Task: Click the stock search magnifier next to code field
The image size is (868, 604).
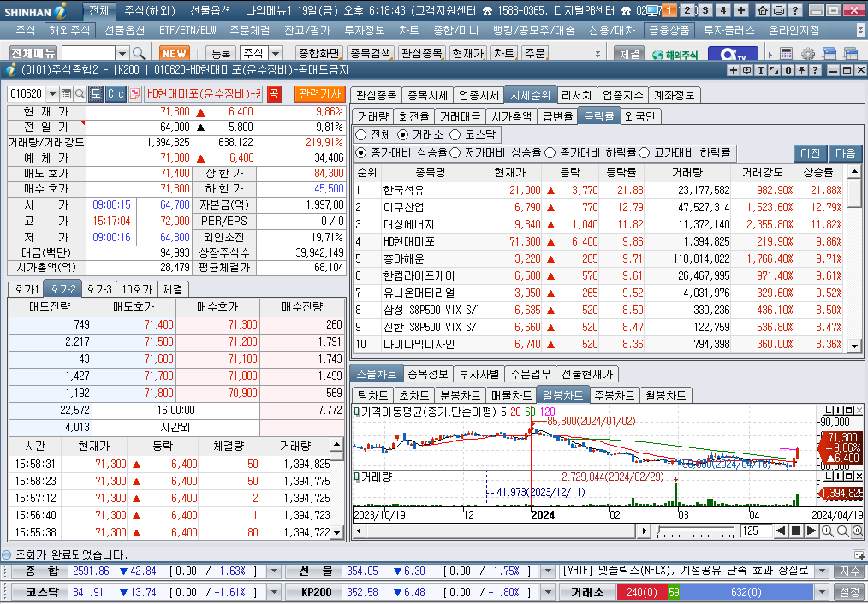Action: coord(80,94)
